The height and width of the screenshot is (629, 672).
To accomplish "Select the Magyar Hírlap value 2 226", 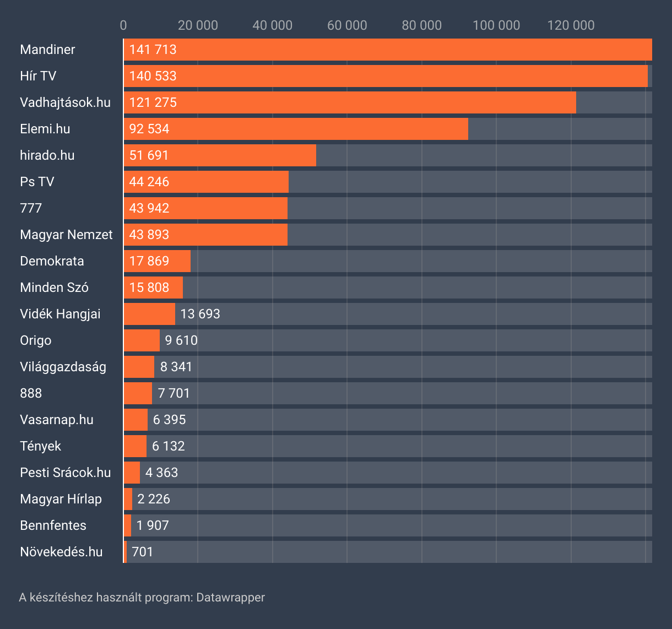I will pos(154,499).
